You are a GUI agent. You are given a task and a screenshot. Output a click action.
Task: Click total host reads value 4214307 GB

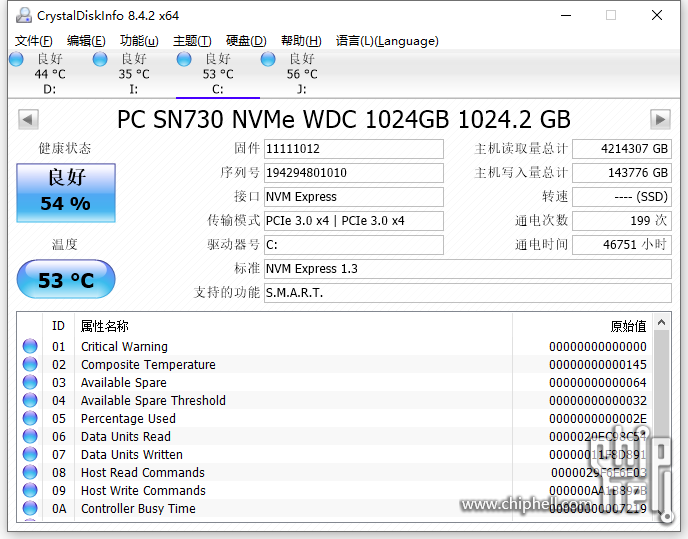[x=622, y=149]
